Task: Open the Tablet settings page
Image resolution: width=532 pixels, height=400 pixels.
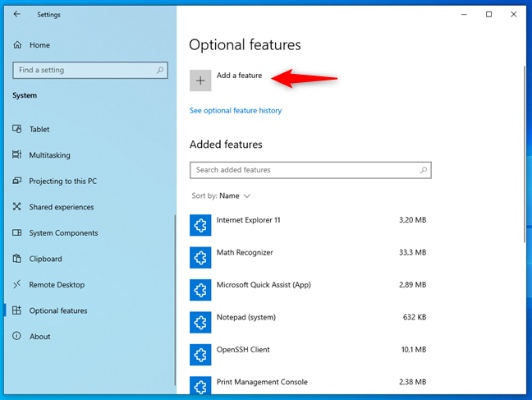Action: tap(39, 129)
